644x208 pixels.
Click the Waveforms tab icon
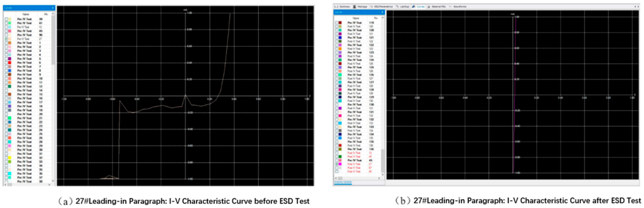coord(450,7)
